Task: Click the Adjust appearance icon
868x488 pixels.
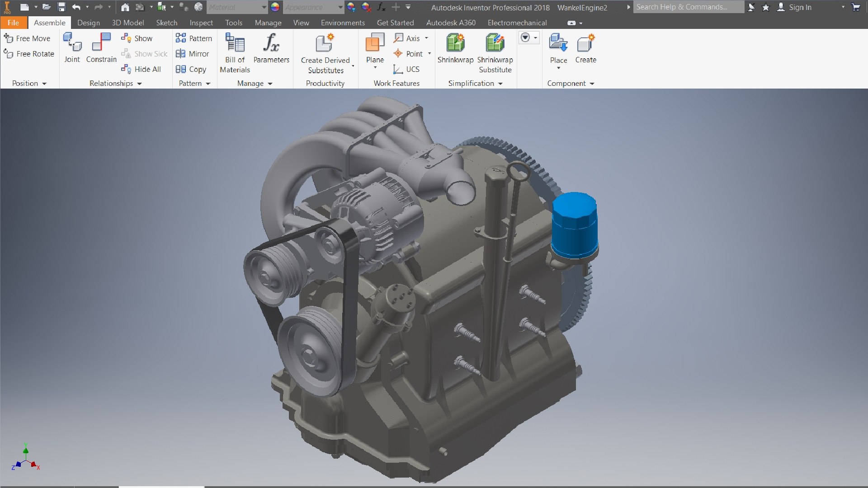Action: 351,7
